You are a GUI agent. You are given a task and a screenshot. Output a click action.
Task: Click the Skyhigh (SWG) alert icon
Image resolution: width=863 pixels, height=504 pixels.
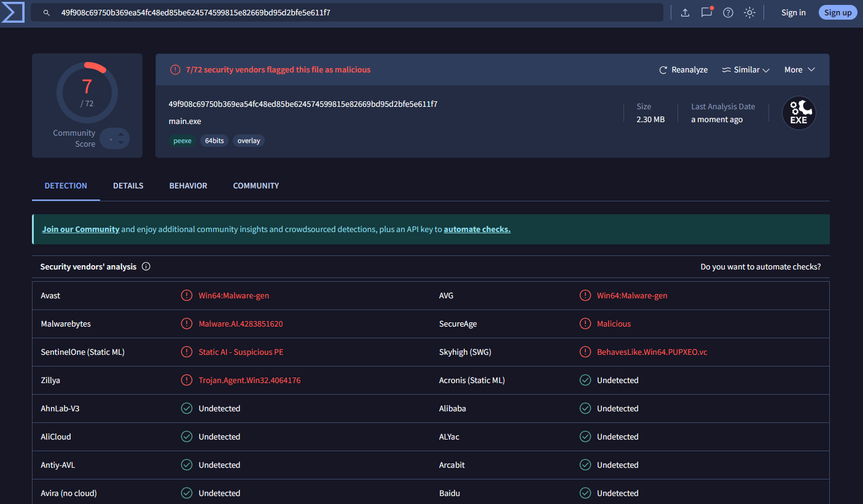(x=585, y=352)
